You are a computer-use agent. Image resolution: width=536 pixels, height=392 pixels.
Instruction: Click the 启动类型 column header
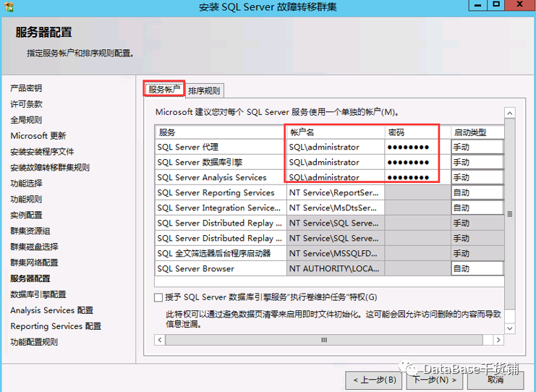477,132
